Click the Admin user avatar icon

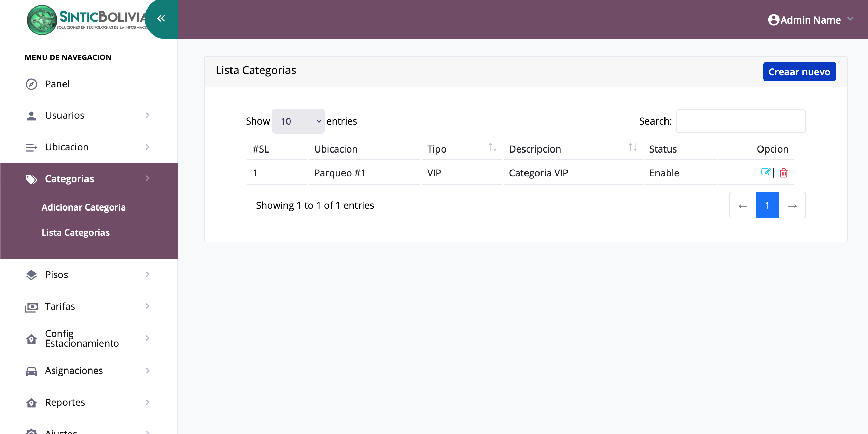[x=773, y=20]
